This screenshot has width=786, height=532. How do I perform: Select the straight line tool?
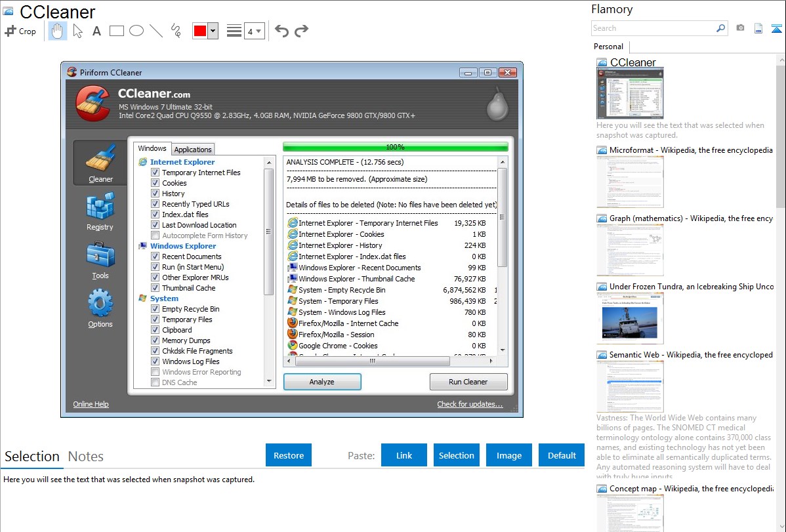156,31
